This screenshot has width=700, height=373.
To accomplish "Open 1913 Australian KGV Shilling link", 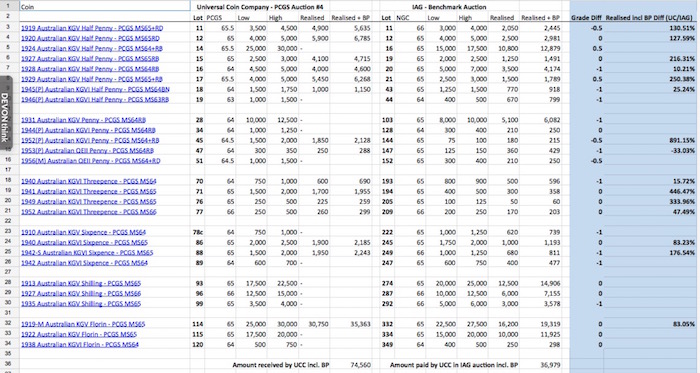I will pos(81,283).
